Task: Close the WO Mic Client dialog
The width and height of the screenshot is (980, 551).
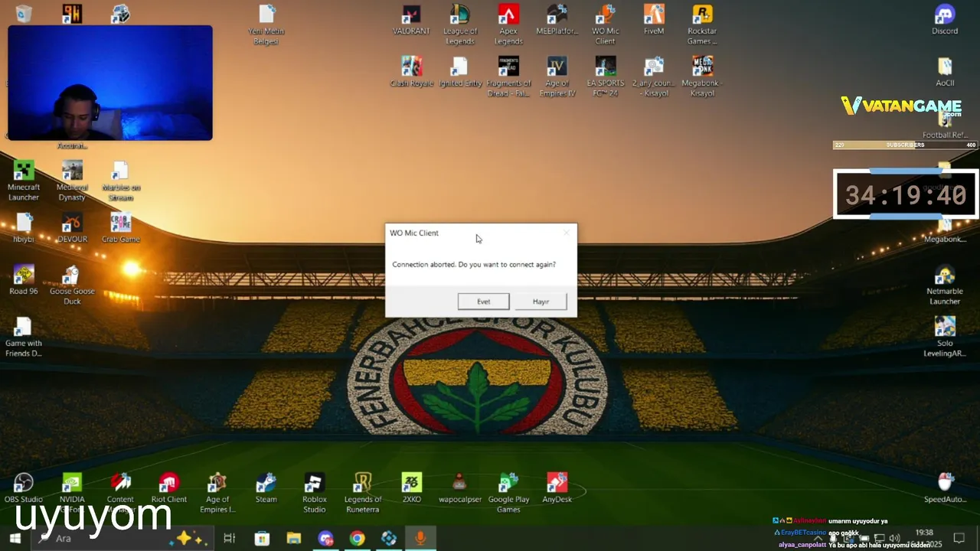Action: [567, 233]
